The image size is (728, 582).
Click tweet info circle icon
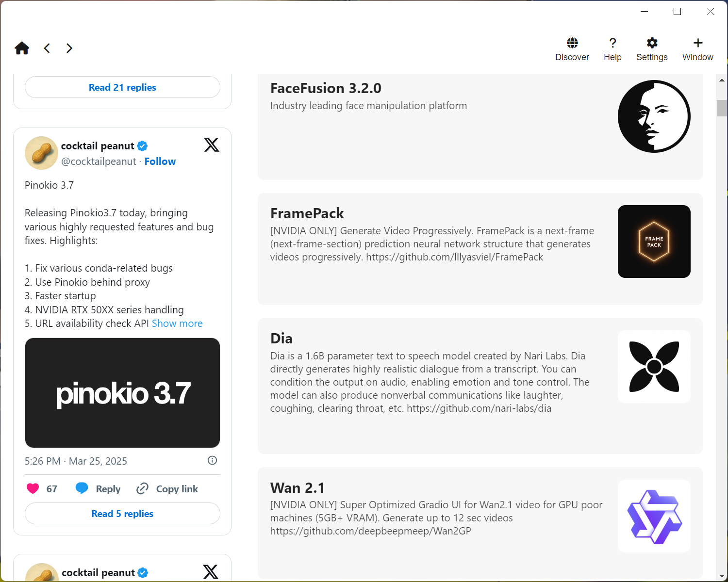tap(212, 460)
